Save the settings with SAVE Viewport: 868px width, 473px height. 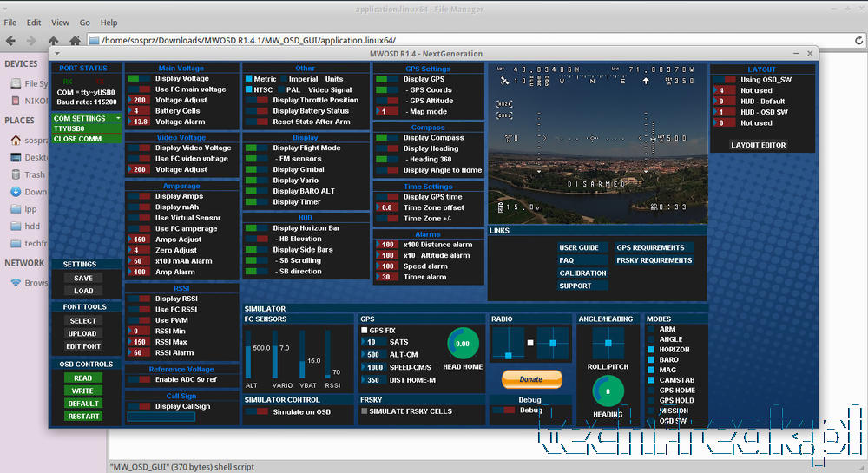point(83,279)
